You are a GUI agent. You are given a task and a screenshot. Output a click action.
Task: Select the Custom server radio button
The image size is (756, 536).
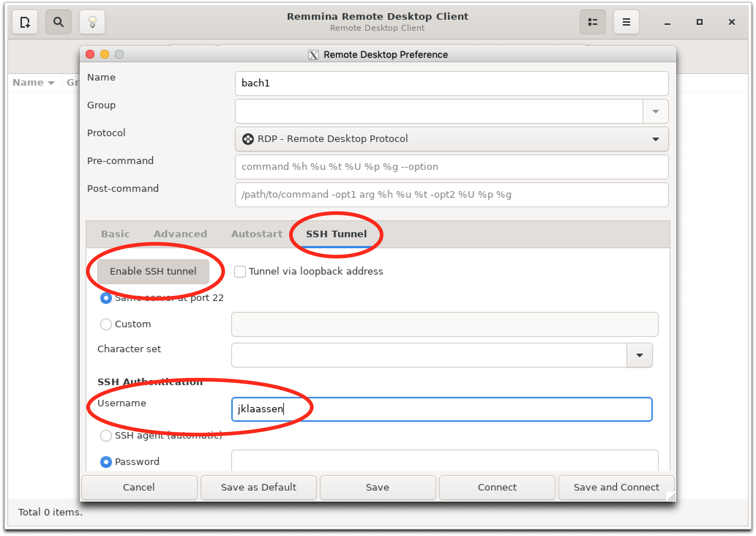pyautogui.click(x=106, y=324)
